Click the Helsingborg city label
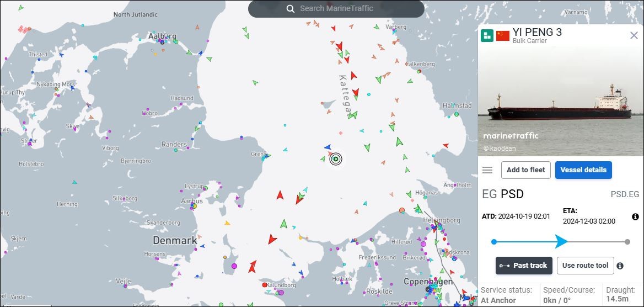This screenshot has height=307, width=644. [442, 220]
